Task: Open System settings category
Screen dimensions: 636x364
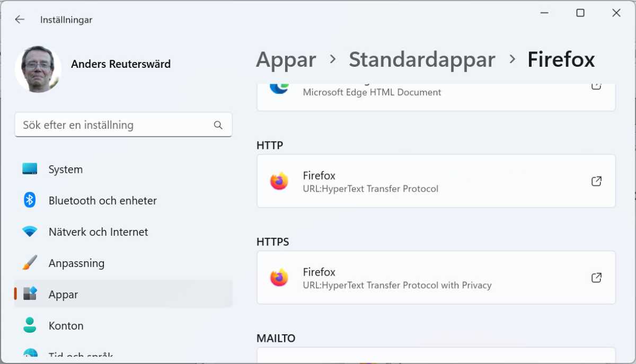Action: pos(65,170)
